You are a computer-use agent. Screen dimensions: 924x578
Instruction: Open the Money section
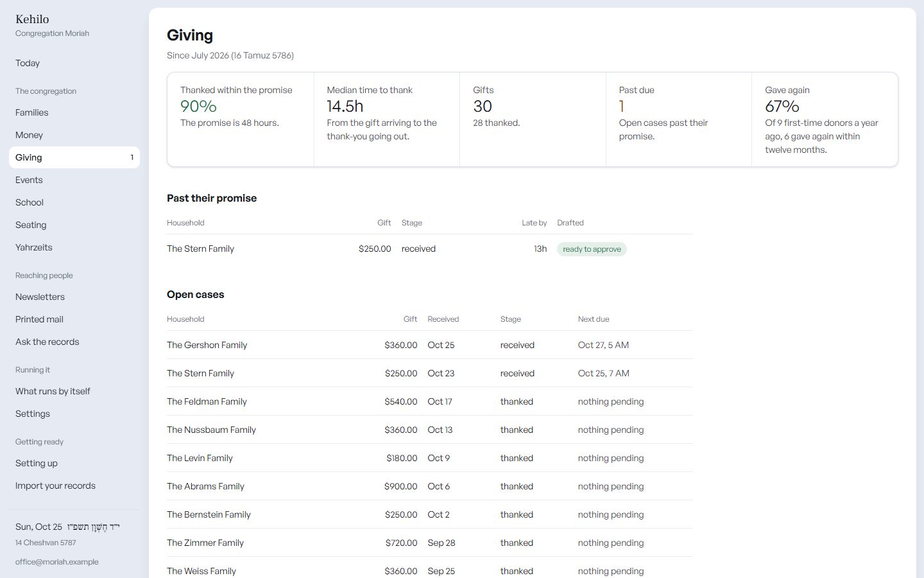[x=74, y=135]
